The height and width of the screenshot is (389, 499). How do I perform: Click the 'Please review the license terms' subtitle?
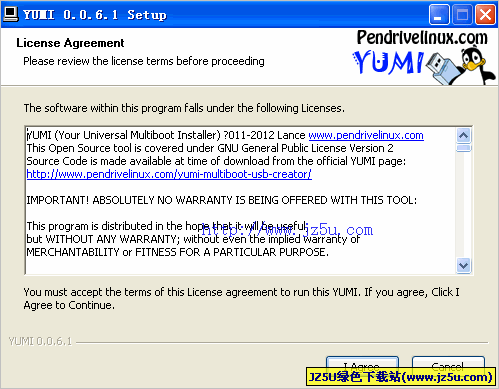coord(144,61)
